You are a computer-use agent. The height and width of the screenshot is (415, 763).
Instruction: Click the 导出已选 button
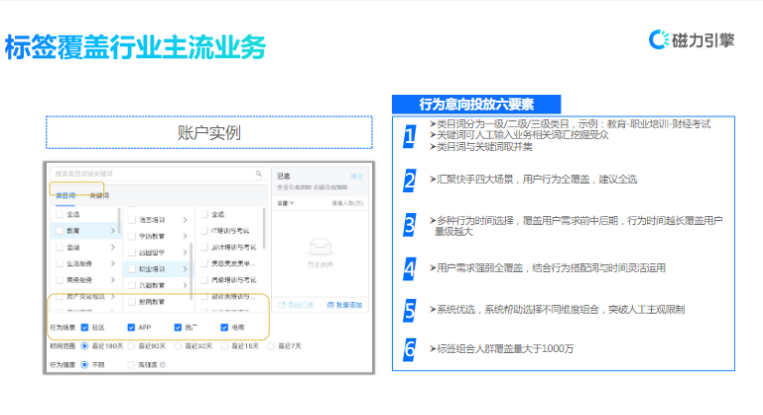[296, 305]
